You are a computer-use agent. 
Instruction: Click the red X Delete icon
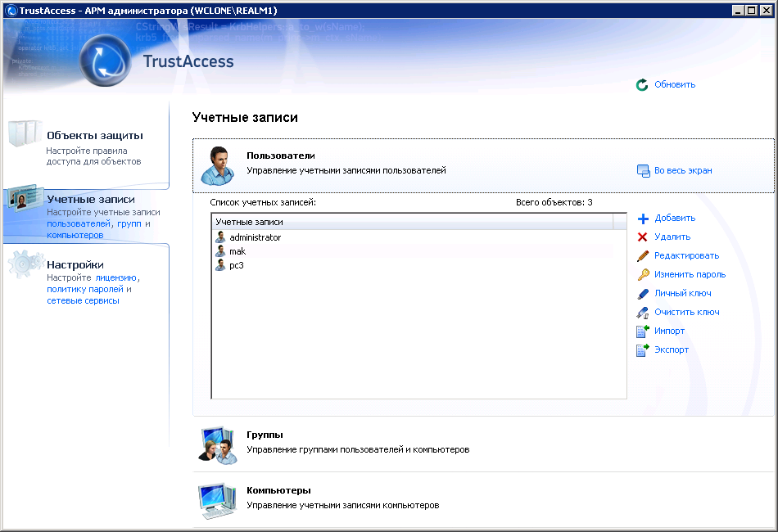click(643, 237)
